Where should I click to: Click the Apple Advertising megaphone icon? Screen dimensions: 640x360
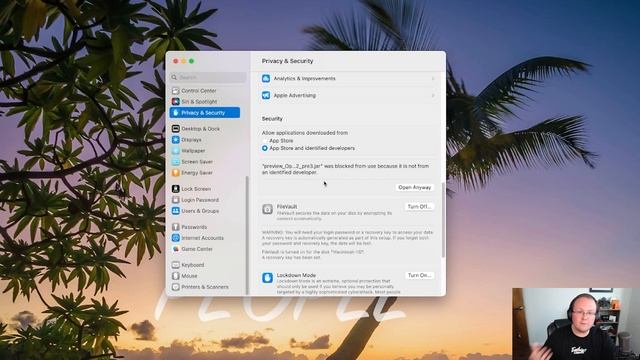click(266, 95)
